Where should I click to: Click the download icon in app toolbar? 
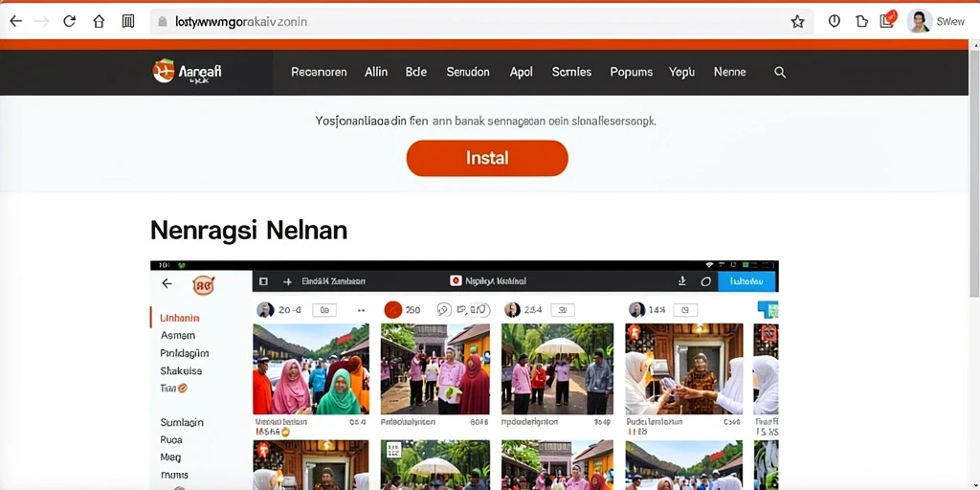pyautogui.click(x=681, y=281)
